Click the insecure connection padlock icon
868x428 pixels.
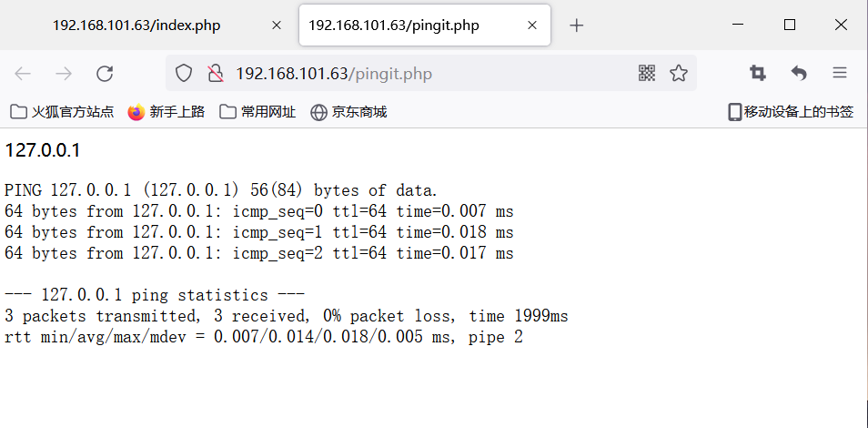[x=216, y=73]
